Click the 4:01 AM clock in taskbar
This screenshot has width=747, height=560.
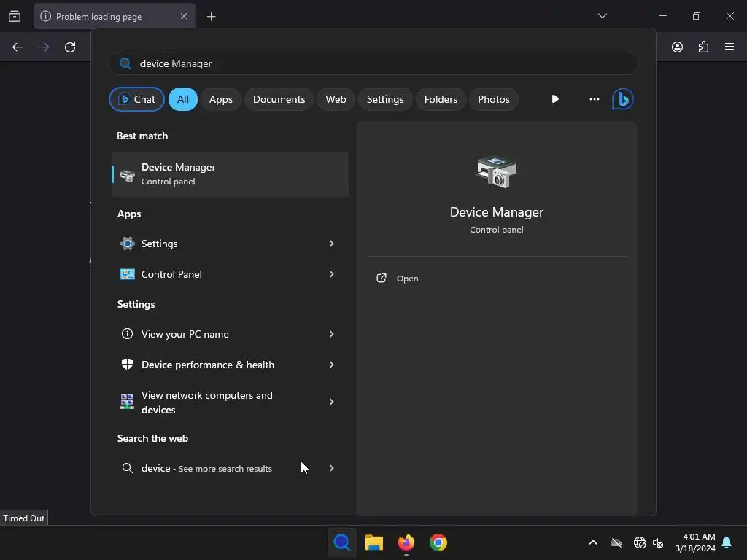(x=694, y=542)
